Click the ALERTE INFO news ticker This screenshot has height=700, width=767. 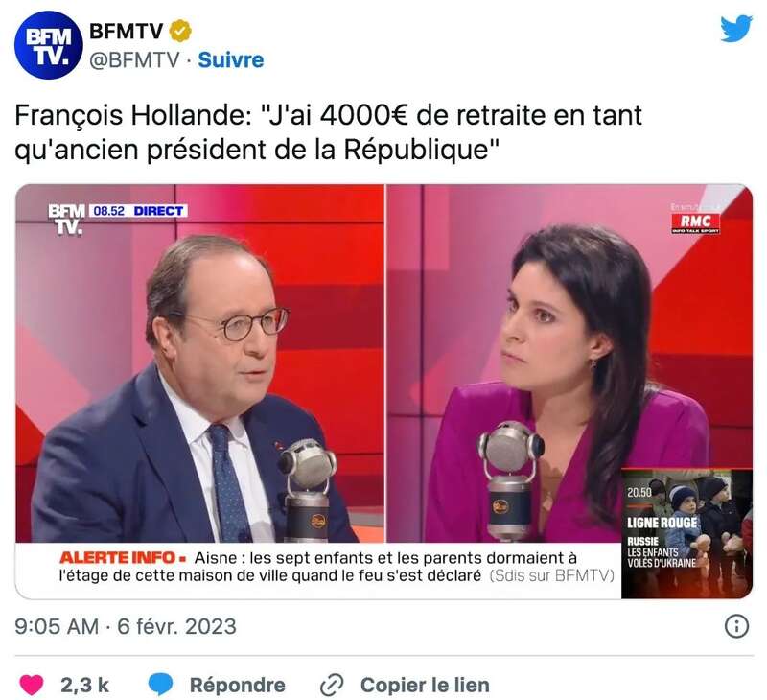pos(337,567)
